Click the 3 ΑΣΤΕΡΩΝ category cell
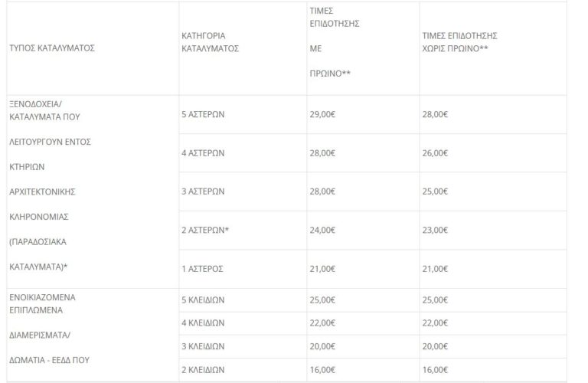 pyautogui.click(x=204, y=191)
